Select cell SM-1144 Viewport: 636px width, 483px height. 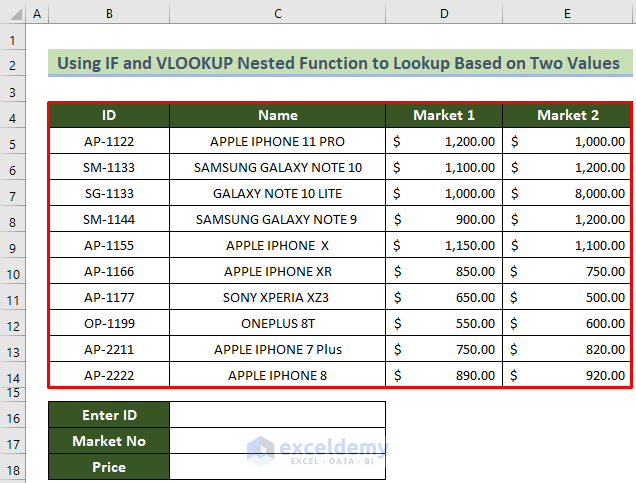(109, 219)
